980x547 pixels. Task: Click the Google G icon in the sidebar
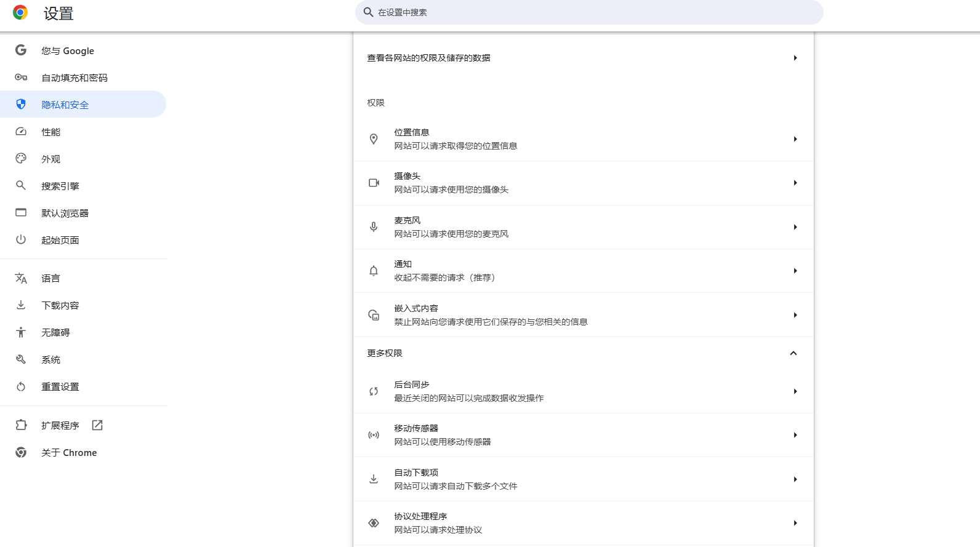pos(21,50)
